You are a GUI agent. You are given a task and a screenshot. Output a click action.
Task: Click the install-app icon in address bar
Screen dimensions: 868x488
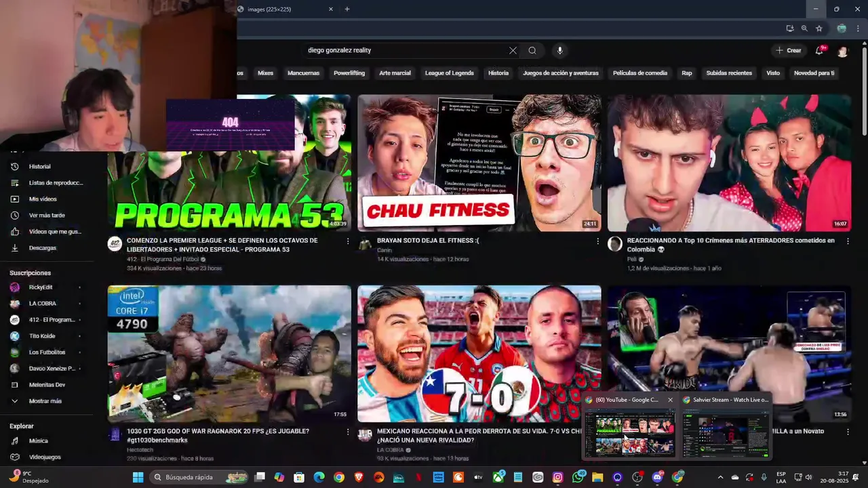pos(790,28)
